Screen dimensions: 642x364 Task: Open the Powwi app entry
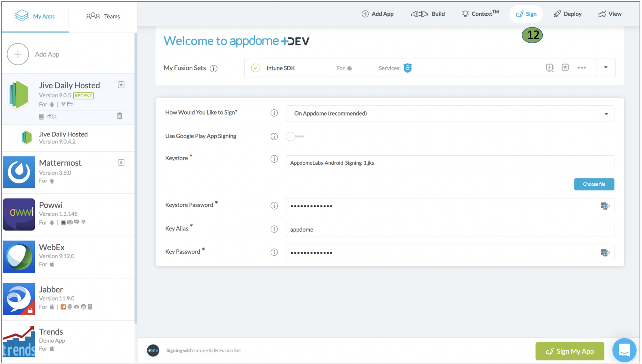coord(68,214)
